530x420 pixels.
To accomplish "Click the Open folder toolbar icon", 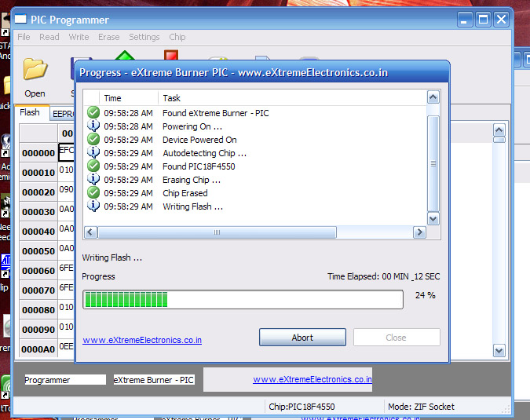I will coord(35,69).
